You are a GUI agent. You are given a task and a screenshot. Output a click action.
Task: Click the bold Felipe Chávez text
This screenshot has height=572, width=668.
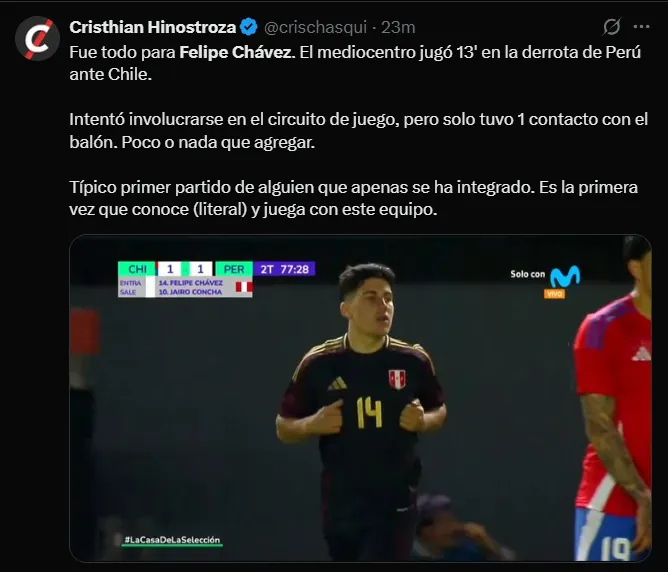click(237, 52)
